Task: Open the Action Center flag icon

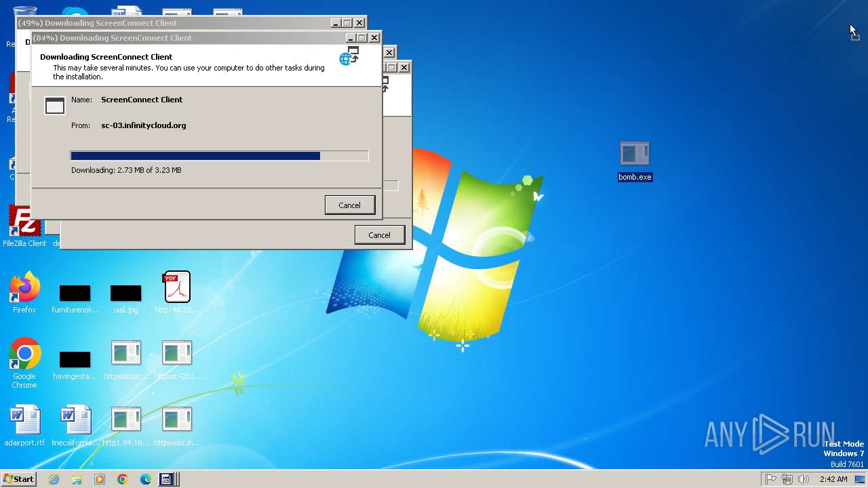Action: tap(771, 479)
